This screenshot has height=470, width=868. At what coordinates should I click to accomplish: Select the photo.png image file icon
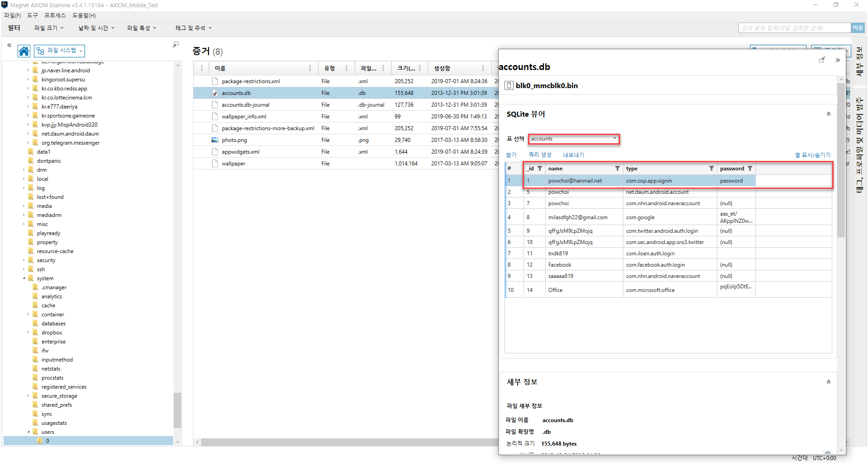click(215, 140)
